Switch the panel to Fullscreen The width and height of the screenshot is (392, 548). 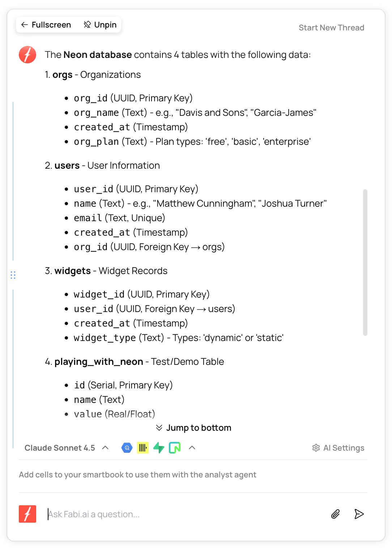pyautogui.click(x=46, y=25)
